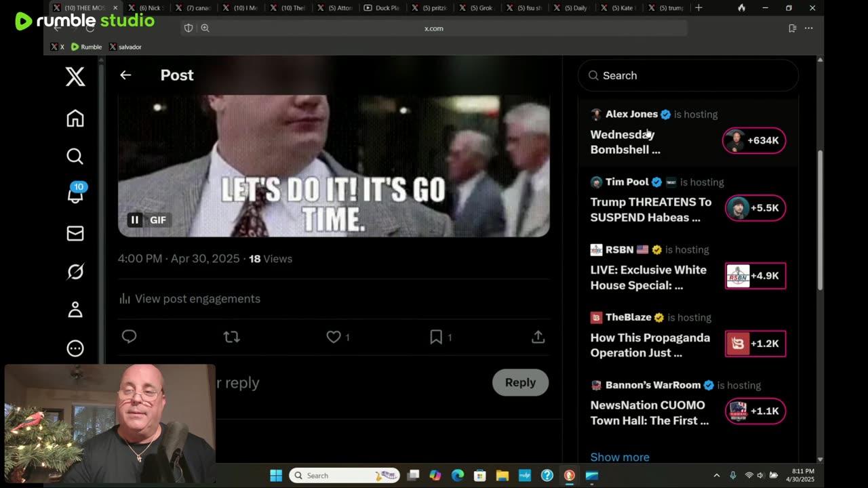Click the shield icon in address bar
The width and height of the screenshot is (868, 488).
pyautogui.click(x=189, y=28)
